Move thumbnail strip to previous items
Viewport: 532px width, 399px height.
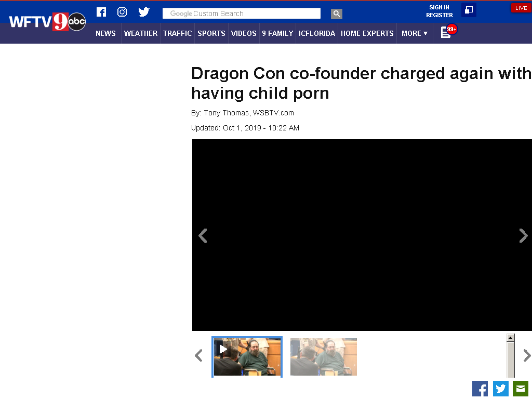pyautogui.click(x=199, y=355)
